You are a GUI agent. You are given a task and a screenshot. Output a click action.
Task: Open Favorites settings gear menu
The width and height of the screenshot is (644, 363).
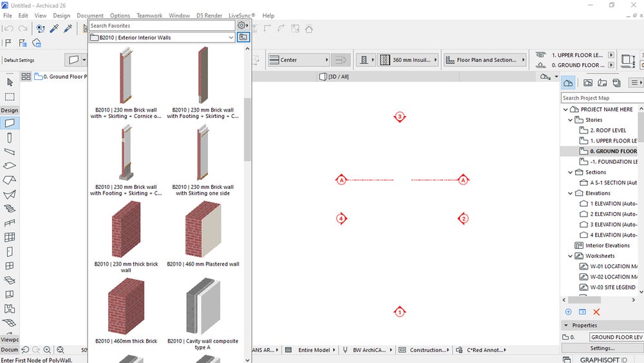pos(243,26)
